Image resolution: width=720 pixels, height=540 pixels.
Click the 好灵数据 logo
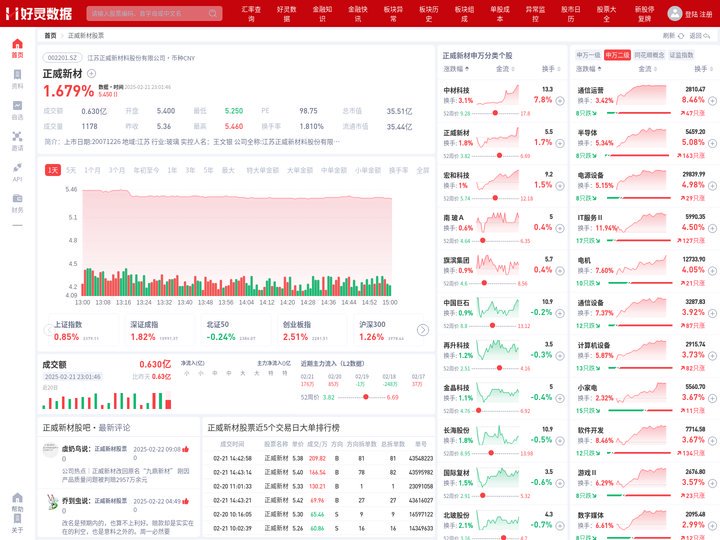pos(38,13)
